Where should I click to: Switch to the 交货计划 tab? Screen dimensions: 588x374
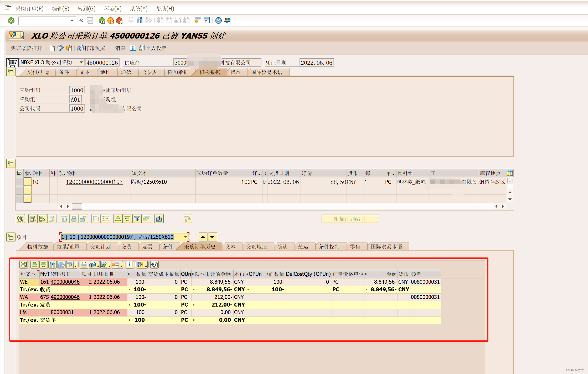100,247
